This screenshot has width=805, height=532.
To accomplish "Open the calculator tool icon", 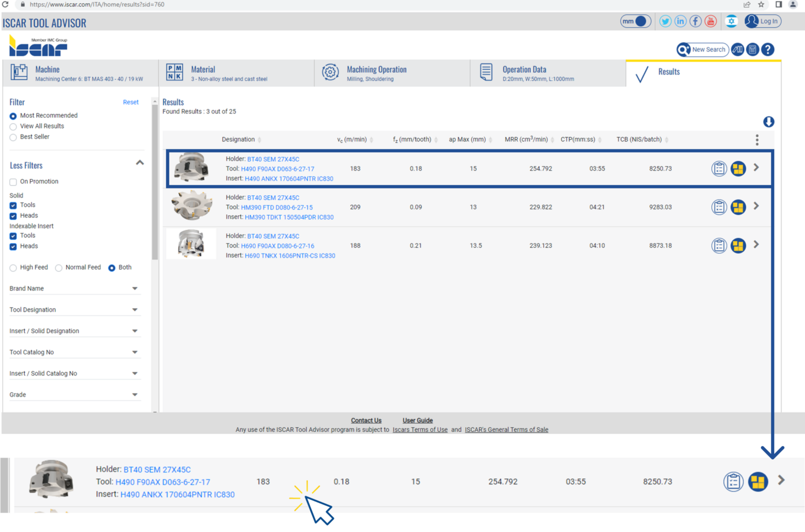I will click(753, 49).
